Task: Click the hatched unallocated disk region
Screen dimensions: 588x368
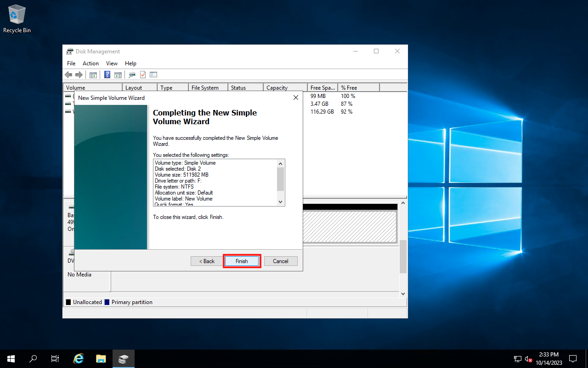Action: point(349,226)
